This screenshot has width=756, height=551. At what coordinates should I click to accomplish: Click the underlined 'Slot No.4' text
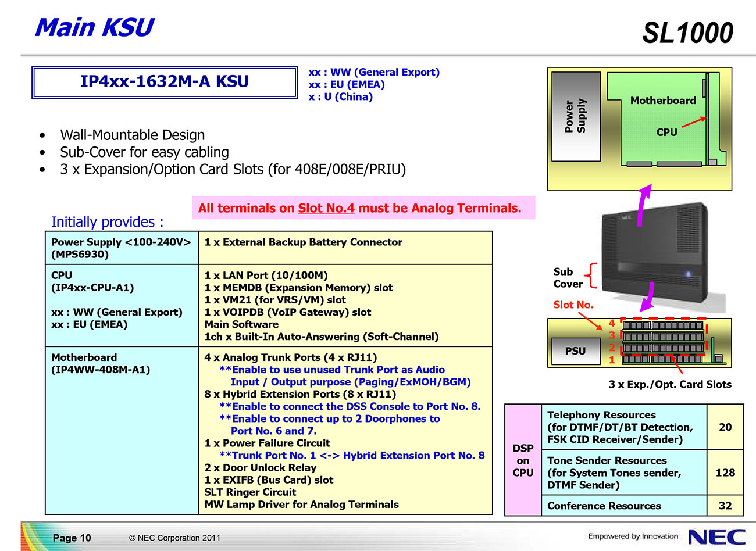coord(326,208)
